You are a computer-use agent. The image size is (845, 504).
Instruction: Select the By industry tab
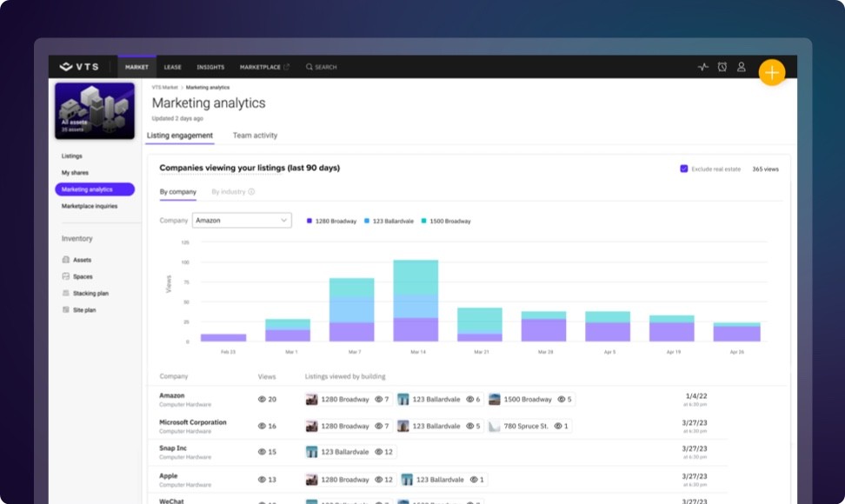click(x=229, y=192)
